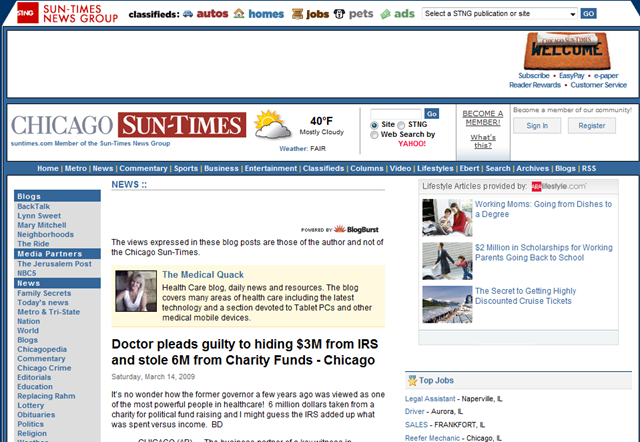
Task: Click the desk icon beside jobs
Action: click(x=297, y=14)
